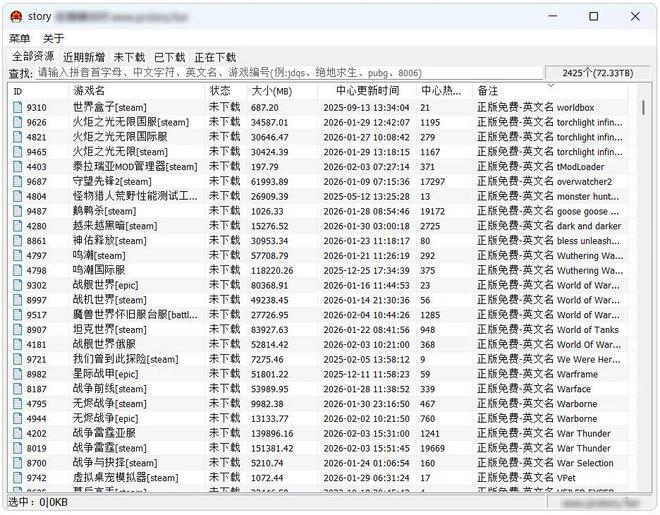Click the vertical scrollbar thumb

pos(644,108)
